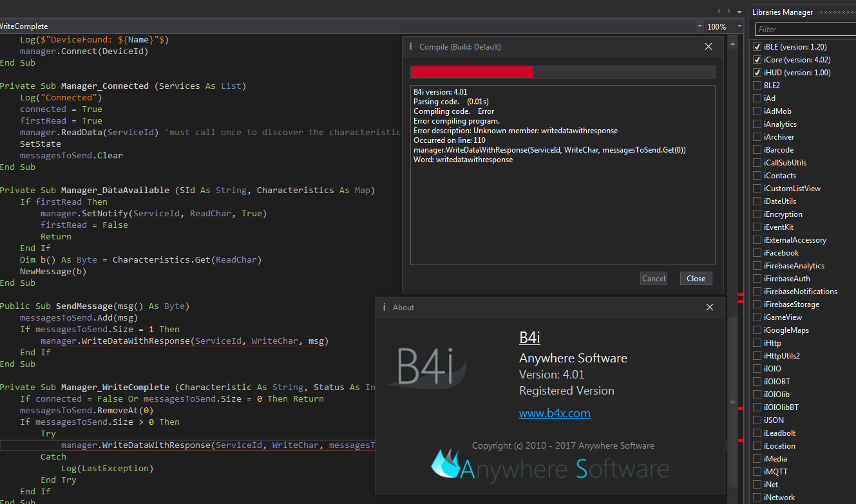
Task: Click the info icon in Compile title bar
Action: (411, 46)
